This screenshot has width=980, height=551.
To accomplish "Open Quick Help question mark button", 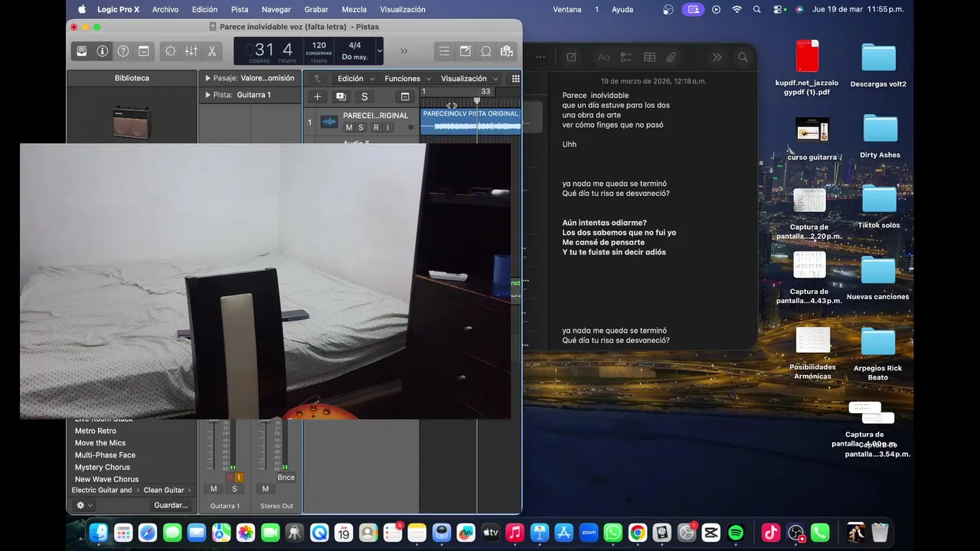I will click(122, 51).
